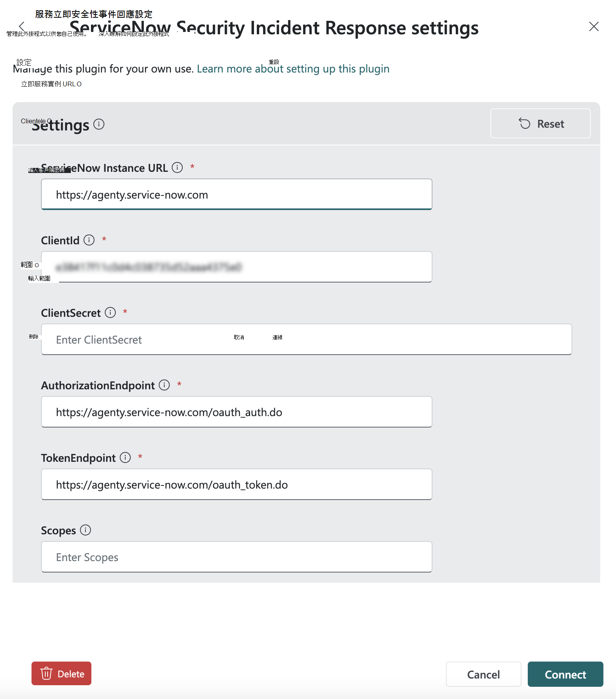Image resolution: width=616 pixels, height=699 pixels.
Task: Click info icon next to Settings heading
Action: [99, 125]
